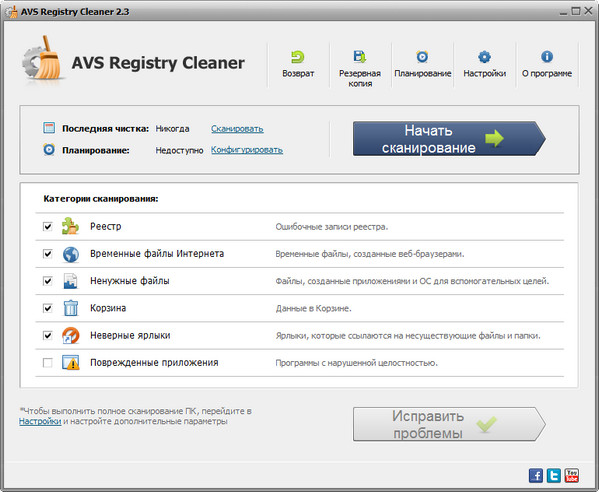Click the Начать сканирование button
The image size is (599, 492).
pyautogui.click(x=449, y=139)
